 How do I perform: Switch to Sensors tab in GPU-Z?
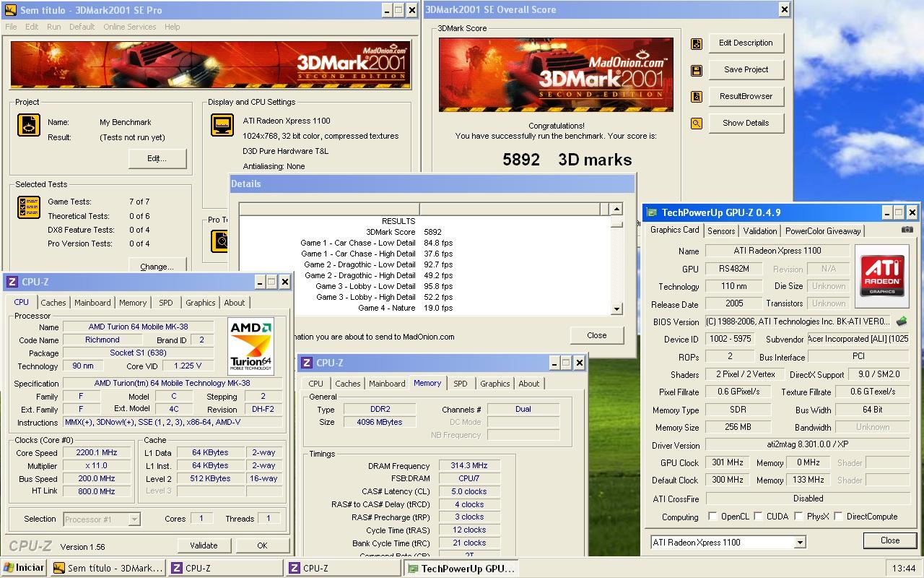[x=721, y=231]
